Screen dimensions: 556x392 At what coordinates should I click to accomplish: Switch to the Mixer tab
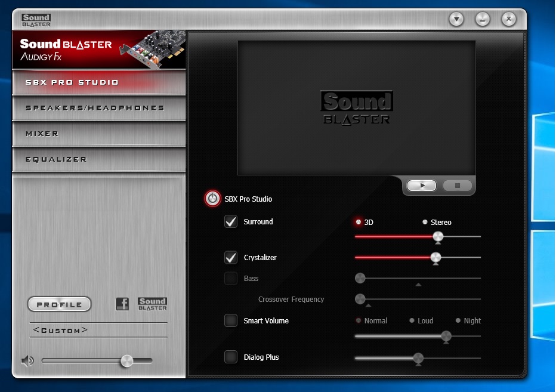click(99, 134)
